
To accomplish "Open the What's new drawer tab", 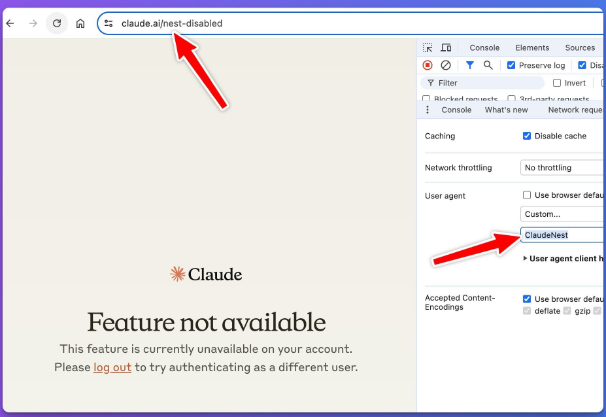I will coord(506,110).
